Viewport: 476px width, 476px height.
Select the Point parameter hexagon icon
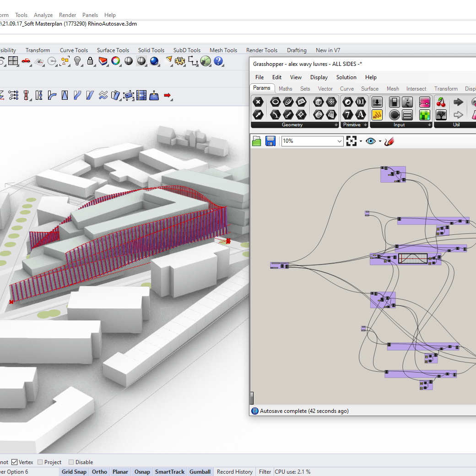point(259,102)
